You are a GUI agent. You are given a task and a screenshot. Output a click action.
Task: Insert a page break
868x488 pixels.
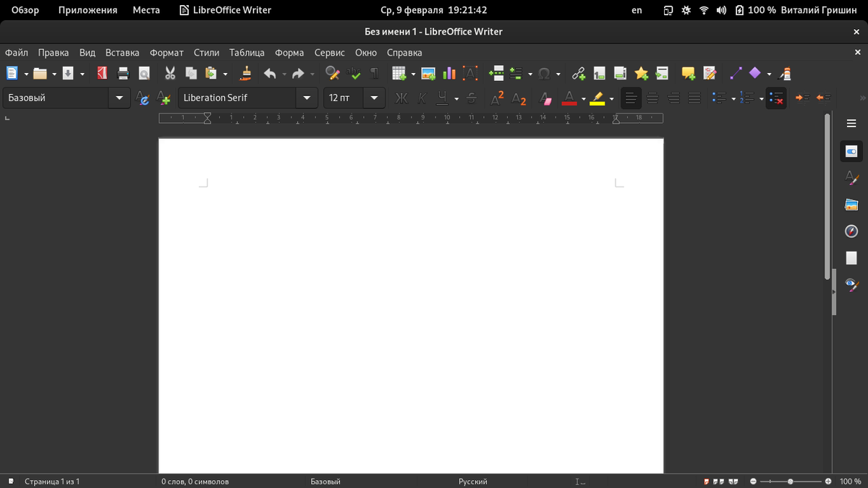[x=496, y=73]
